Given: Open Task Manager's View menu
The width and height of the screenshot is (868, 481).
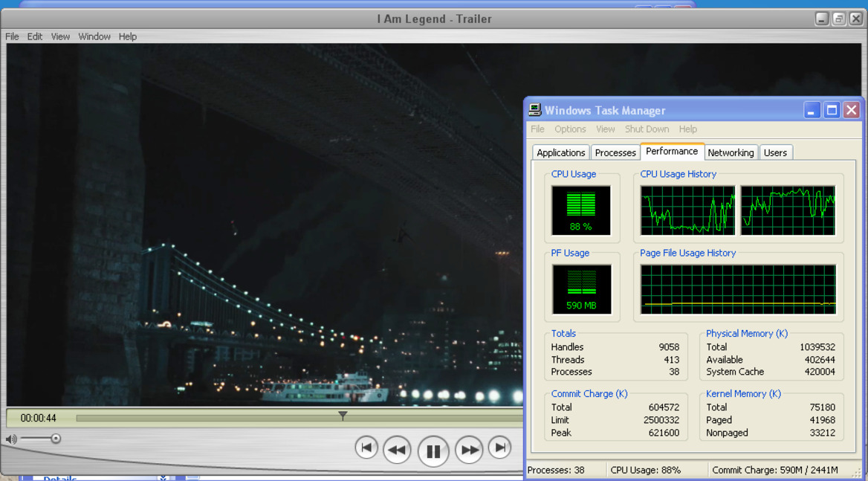Looking at the screenshot, I should coord(606,129).
